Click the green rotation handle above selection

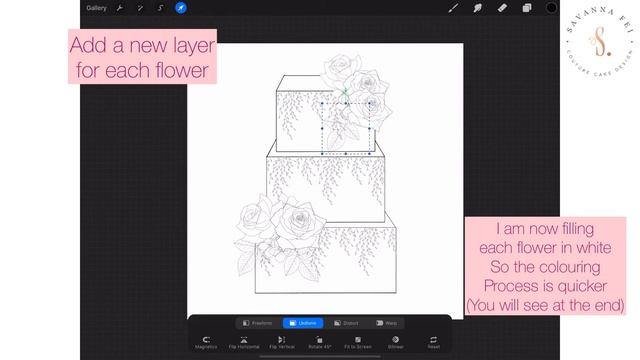point(345,91)
